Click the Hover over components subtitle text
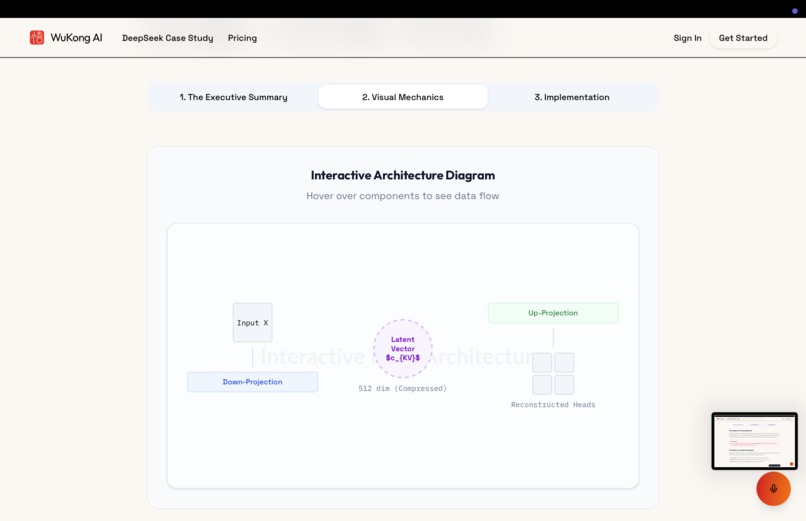806x521 pixels. pyautogui.click(x=402, y=196)
